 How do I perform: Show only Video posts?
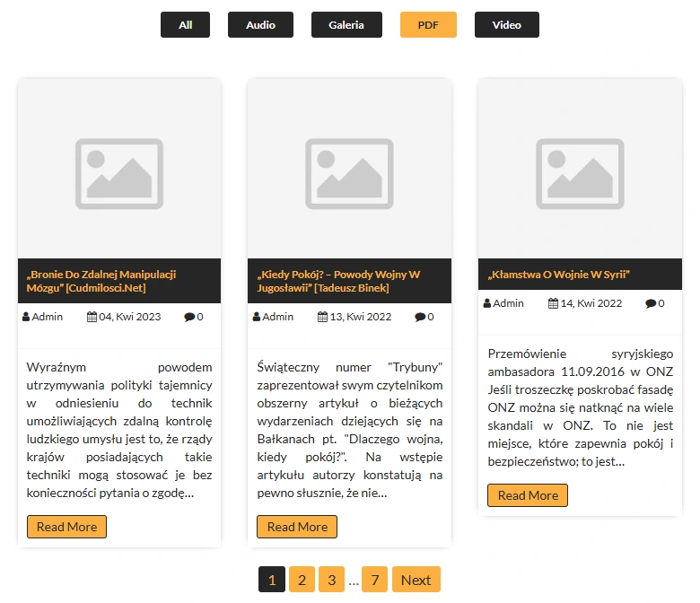[x=506, y=25]
